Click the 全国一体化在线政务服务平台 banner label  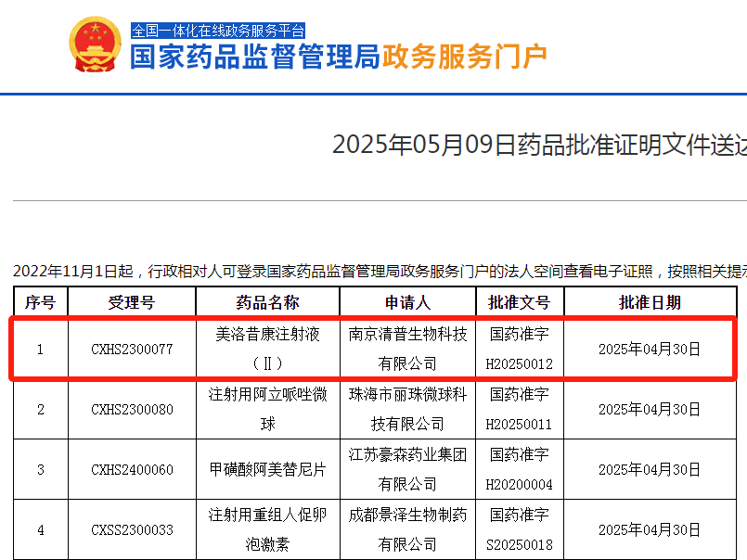tap(218, 31)
